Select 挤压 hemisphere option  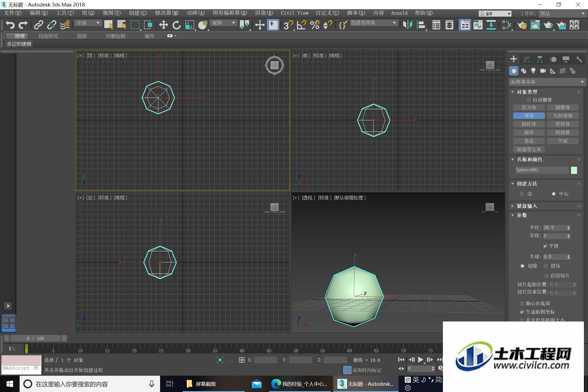pos(545,266)
